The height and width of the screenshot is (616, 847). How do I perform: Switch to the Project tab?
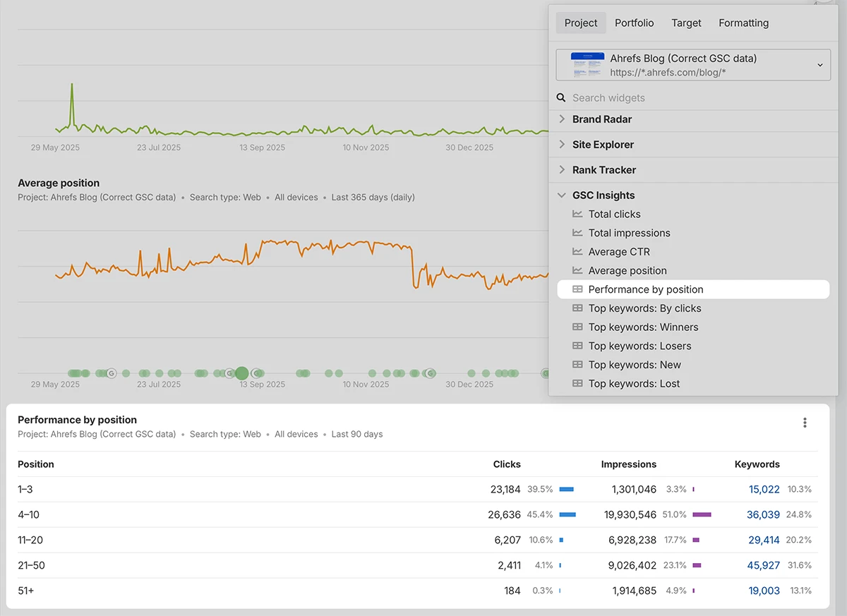point(581,23)
